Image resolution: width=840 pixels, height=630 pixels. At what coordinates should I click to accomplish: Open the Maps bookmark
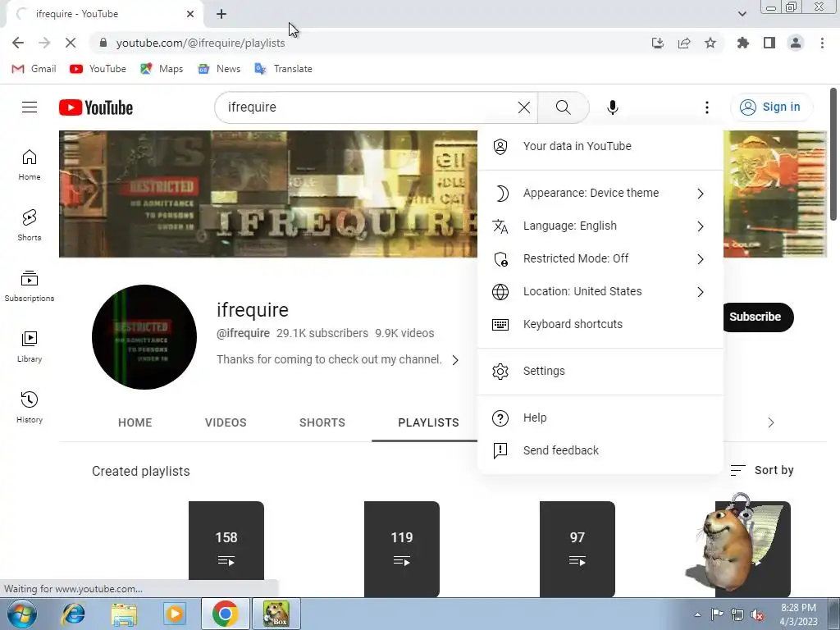point(162,69)
